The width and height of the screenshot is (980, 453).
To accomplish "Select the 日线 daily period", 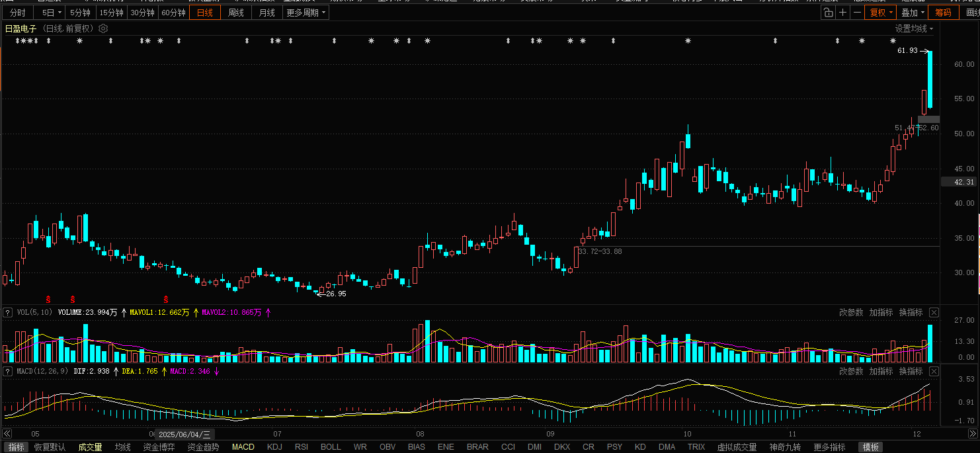I will pyautogui.click(x=205, y=13).
